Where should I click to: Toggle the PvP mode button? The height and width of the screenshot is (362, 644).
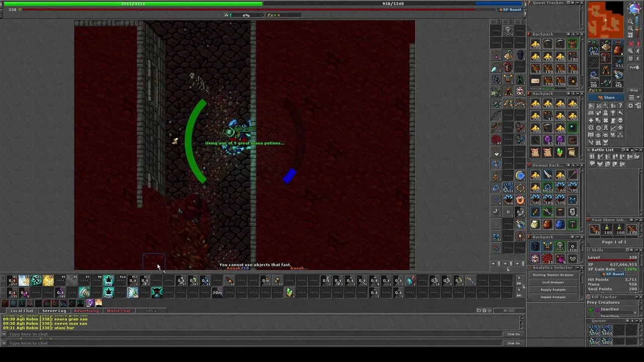pos(634,67)
